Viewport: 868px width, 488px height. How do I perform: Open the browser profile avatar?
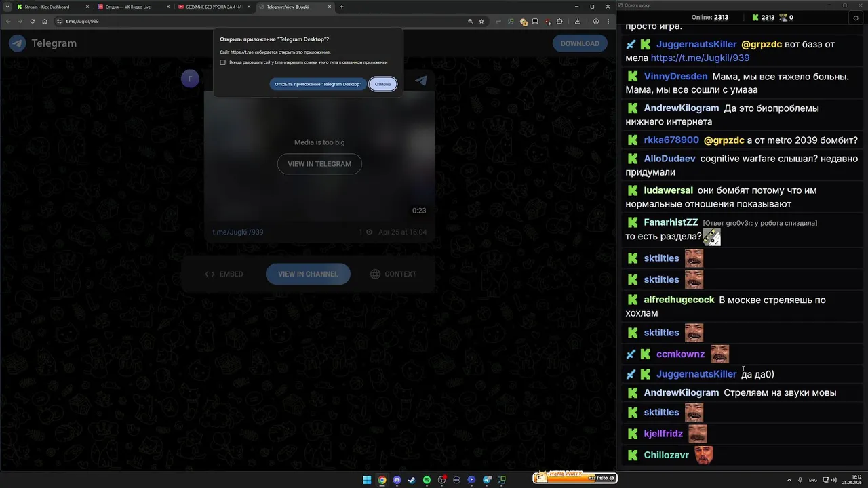point(596,21)
